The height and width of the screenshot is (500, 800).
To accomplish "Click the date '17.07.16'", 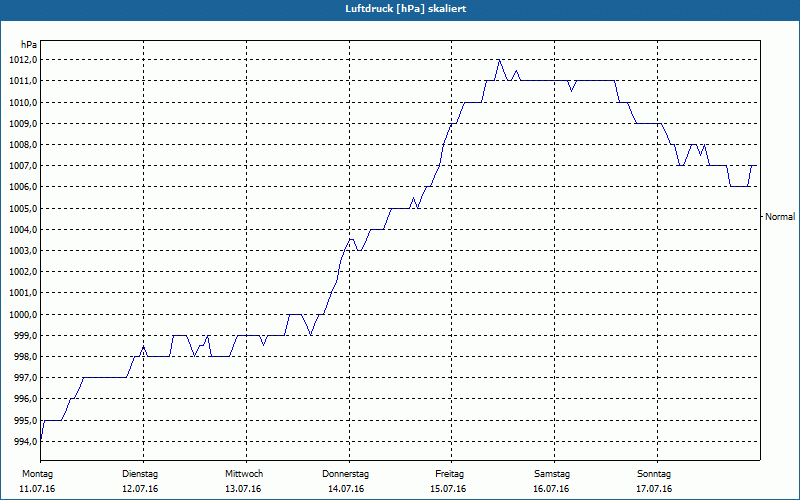I will coord(654,489).
